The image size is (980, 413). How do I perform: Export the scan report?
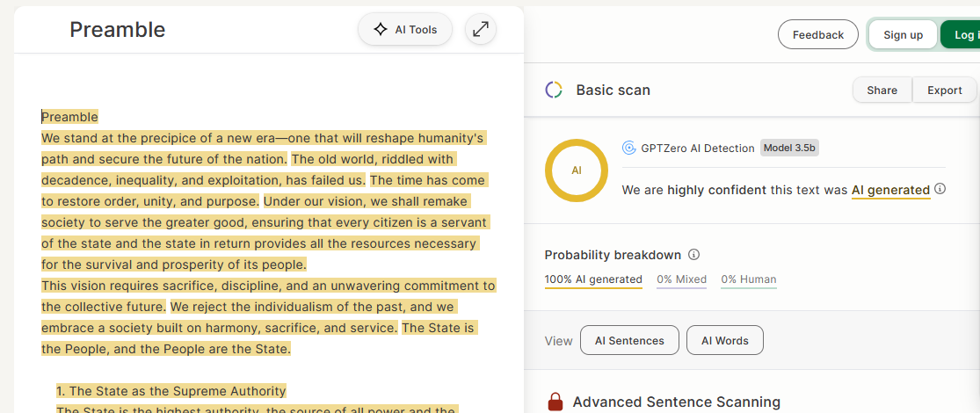pyautogui.click(x=944, y=90)
